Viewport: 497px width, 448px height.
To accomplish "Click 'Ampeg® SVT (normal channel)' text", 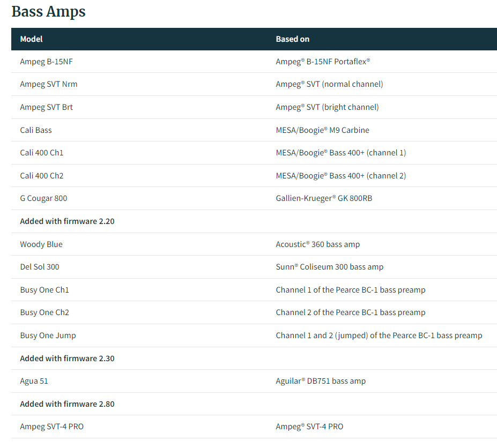I will pos(329,84).
